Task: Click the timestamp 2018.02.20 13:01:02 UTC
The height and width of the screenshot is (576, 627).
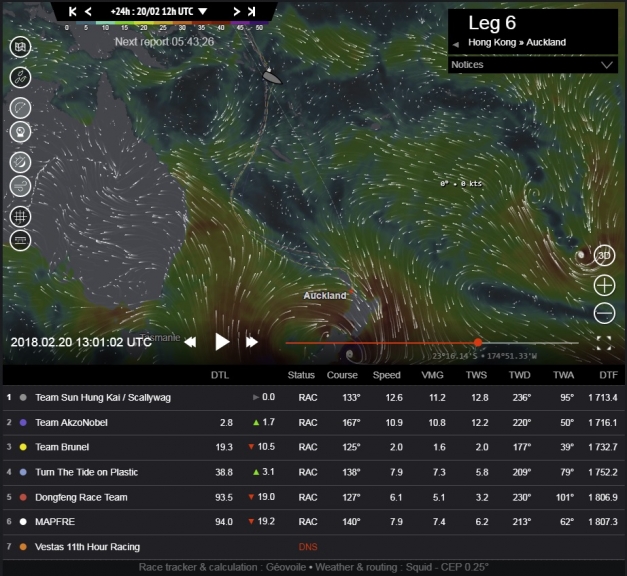Action: click(81, 342)
